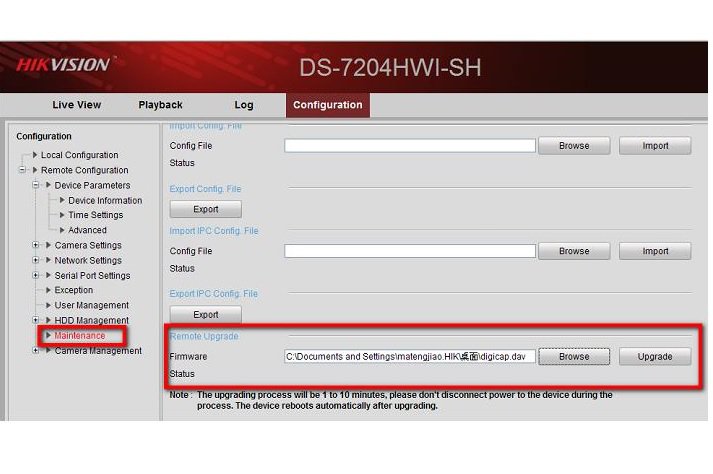713x474 pixels.
Task: Select HDD Management in the tree
Action: pyautogui.click(x=91, y=320)
